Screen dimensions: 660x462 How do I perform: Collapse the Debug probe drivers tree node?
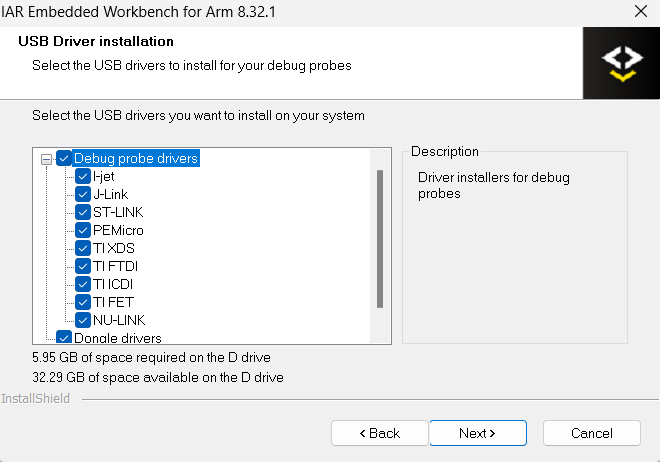point(46,159)
